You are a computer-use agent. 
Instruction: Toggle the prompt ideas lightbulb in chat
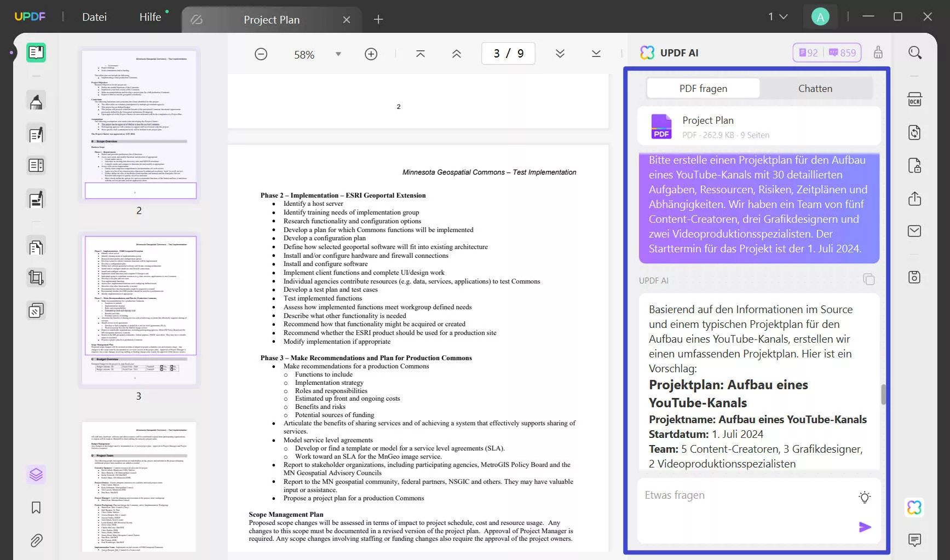coord(865,497)
